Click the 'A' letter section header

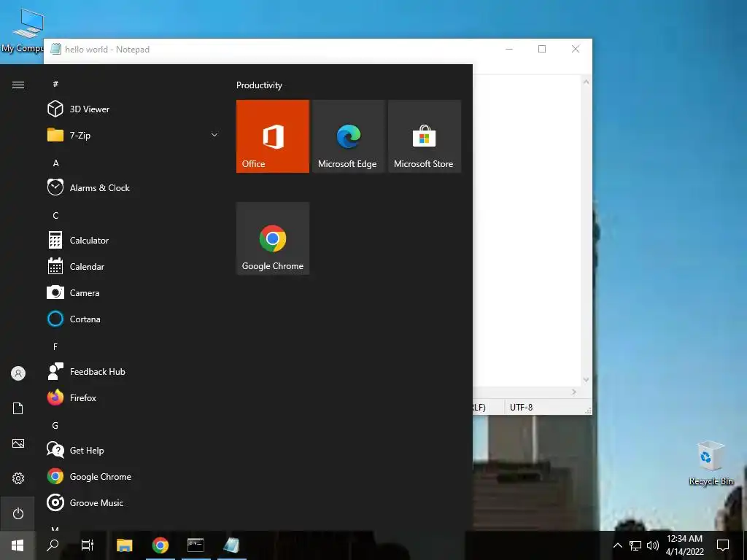(55, 163)
